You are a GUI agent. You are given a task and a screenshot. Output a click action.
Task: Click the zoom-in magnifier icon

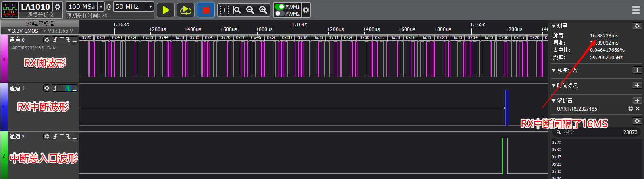(263, 10)
